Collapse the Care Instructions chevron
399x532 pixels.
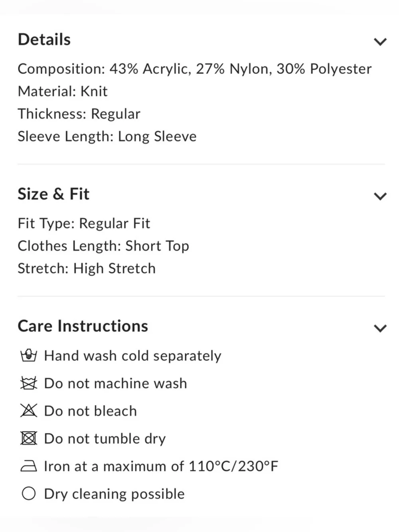[x=380, y=328]
